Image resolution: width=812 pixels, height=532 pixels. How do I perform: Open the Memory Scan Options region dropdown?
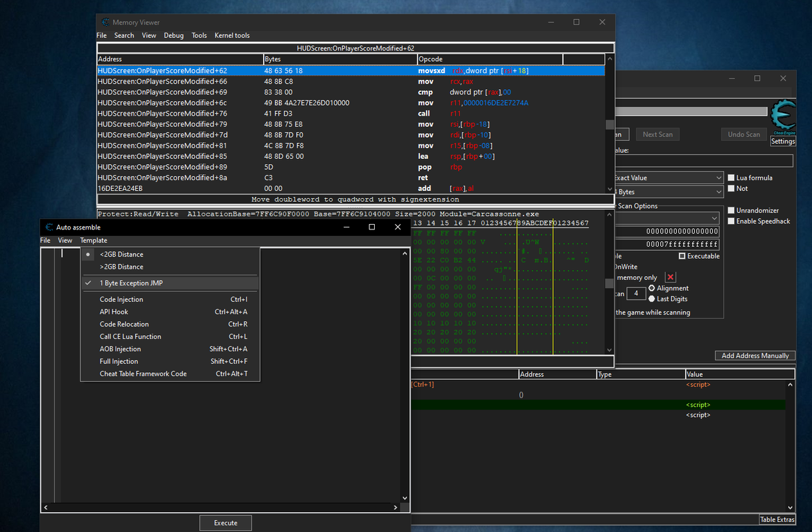[x=666, y=218]
